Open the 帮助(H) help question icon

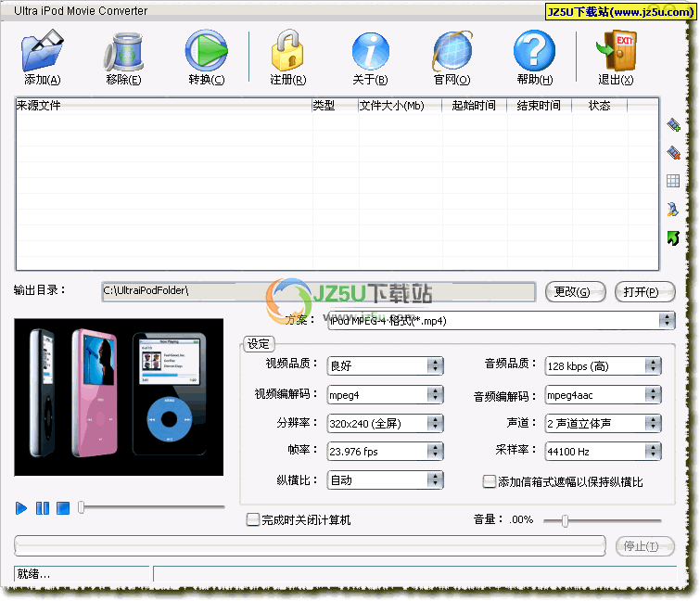tap(534, 50)
